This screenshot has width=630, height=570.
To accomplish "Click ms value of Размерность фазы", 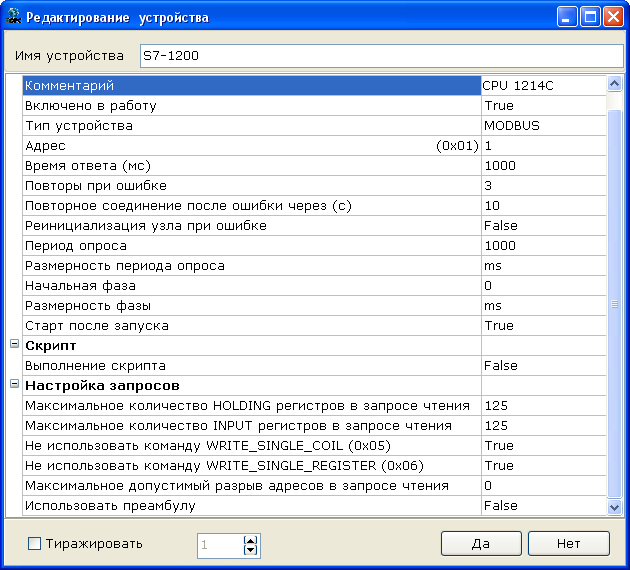I will click(x=543, y=306).
